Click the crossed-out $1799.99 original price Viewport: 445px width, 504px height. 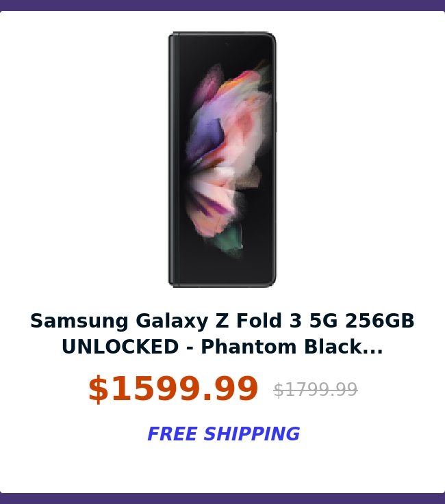tap(316, 390)
